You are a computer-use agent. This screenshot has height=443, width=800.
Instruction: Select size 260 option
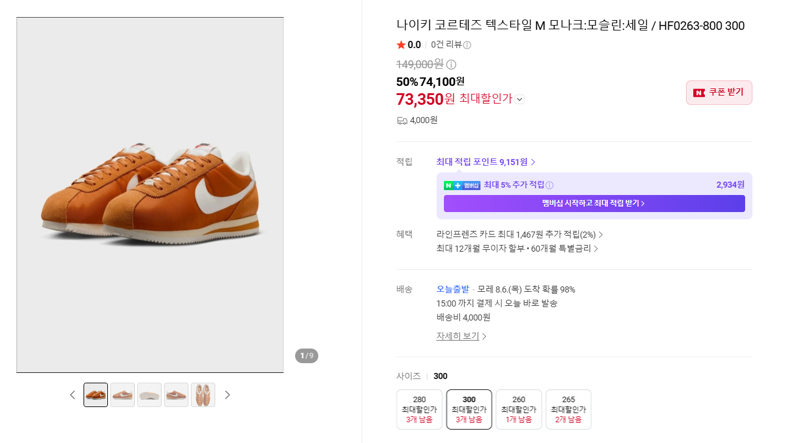coord(518,409)
